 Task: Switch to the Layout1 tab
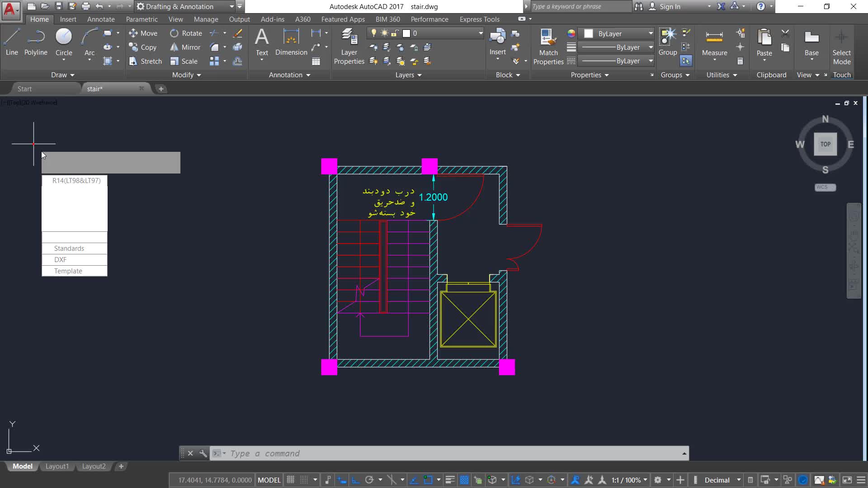(x=57, y=466)
